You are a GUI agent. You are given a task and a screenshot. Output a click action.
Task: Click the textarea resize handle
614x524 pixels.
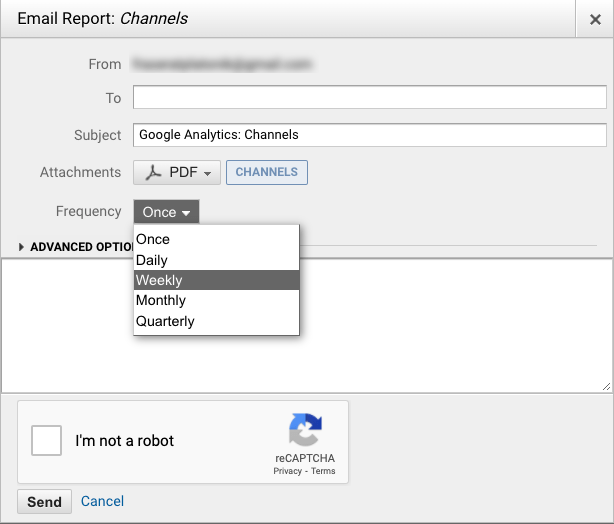tap(607, 387)
